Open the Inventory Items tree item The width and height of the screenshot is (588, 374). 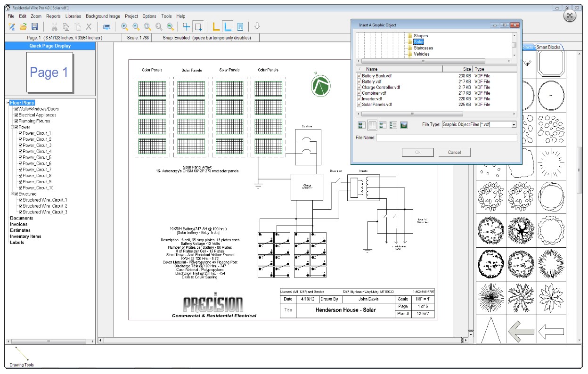(x=25, y=236)
